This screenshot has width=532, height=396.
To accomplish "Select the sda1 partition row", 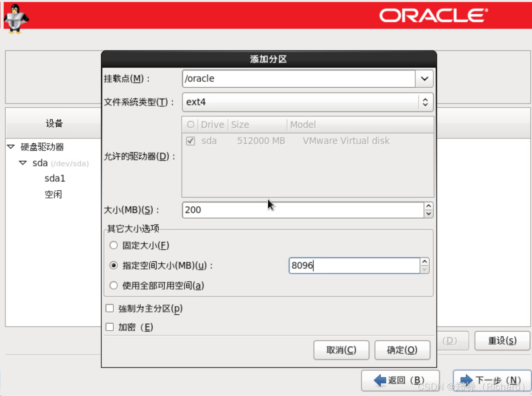I will 55,179.
